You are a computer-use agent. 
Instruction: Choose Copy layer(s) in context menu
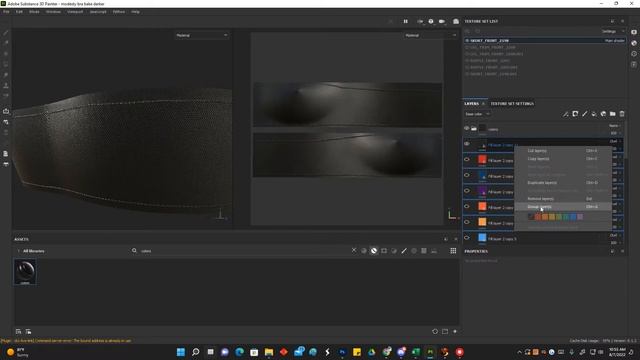563,159
